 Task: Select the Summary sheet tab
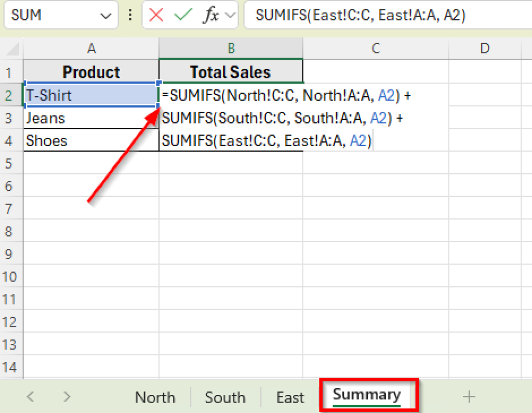[367, 395]
